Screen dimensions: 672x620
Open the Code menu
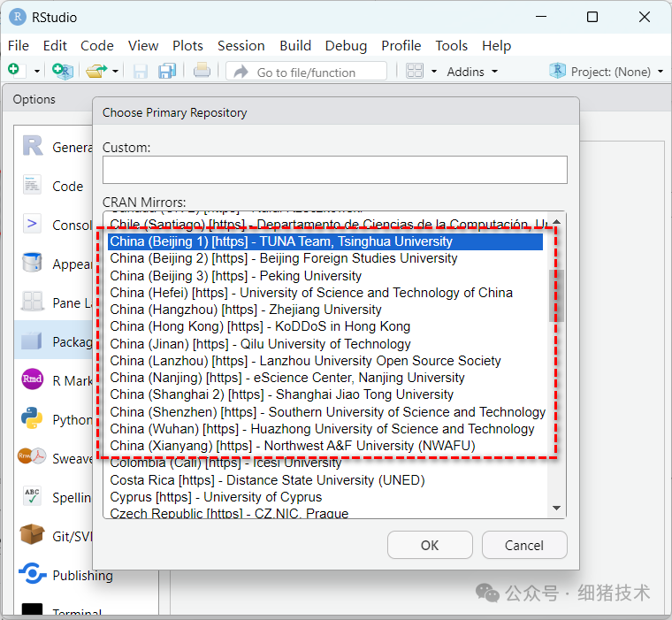pos(97,45)
